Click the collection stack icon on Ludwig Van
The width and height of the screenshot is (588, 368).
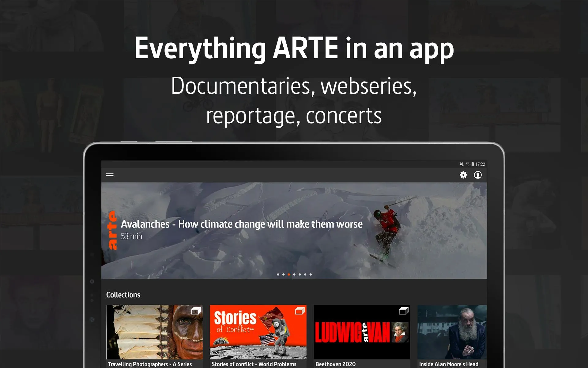(x=403, y=311)
